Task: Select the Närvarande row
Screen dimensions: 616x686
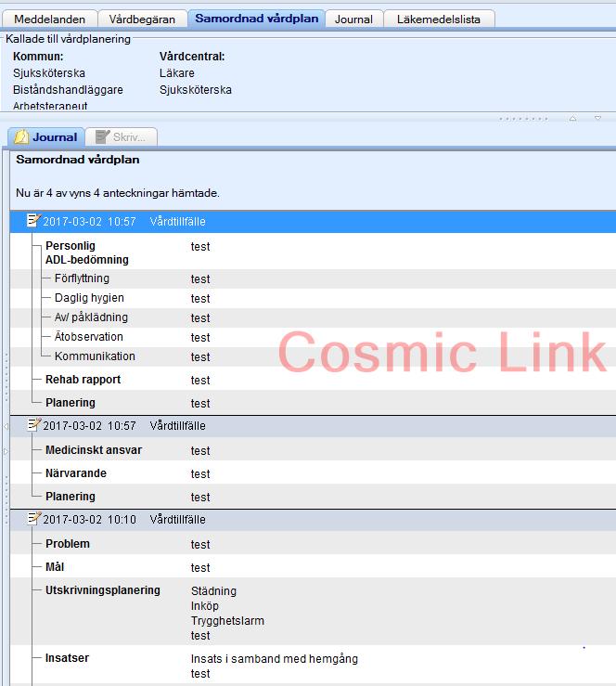Action: tap(313, 473)
